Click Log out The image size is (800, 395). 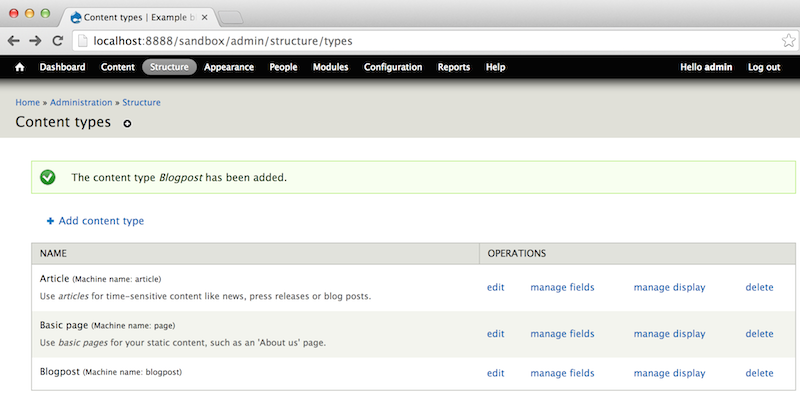click(764, 67)
